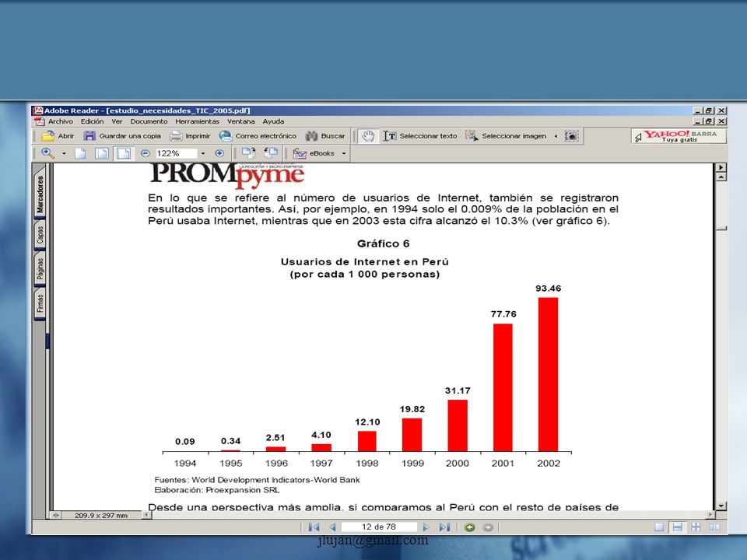This screenshot has height=560, width=747.
Task: Go to the next page
Action: [426, 527]
